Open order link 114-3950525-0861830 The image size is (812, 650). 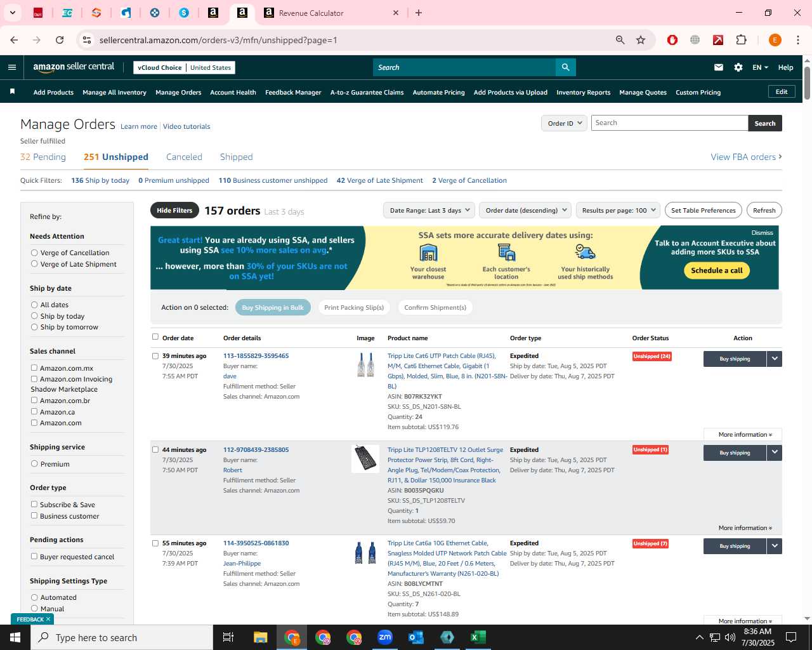coord(256,543)
